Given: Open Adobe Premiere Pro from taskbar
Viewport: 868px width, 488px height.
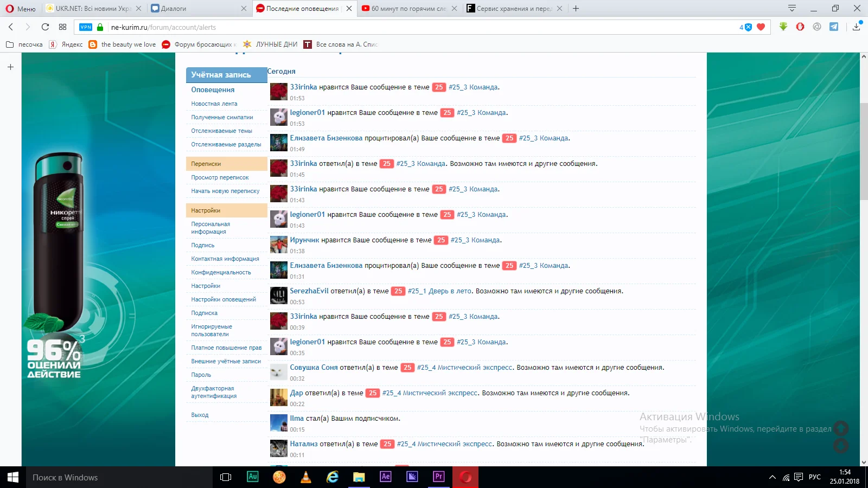Looking at the screenshot, I should tap(438, 477).
